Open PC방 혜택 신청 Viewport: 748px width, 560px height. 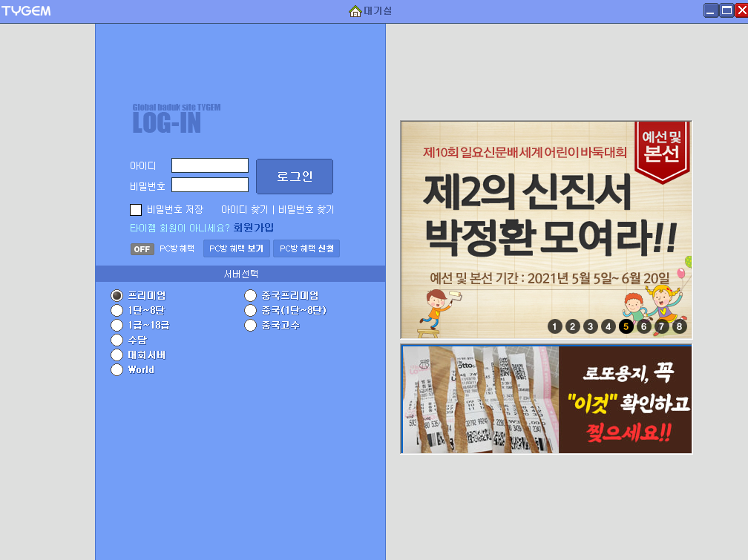(x=306, y=248)
